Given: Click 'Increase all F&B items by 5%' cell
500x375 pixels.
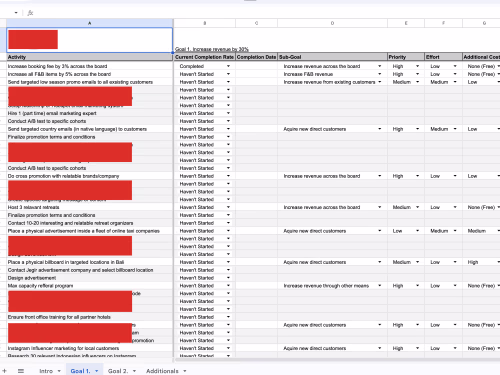Looking at the screenshot, I should [89, 74].
